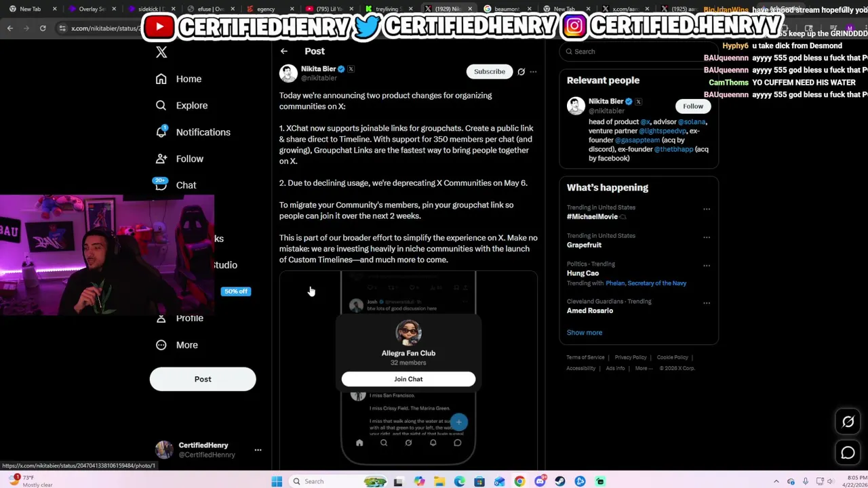Image resolution: width=868 pixels, height=488 pixels.
Task: Open the attached phone mockup image
Action: [408, 369]
